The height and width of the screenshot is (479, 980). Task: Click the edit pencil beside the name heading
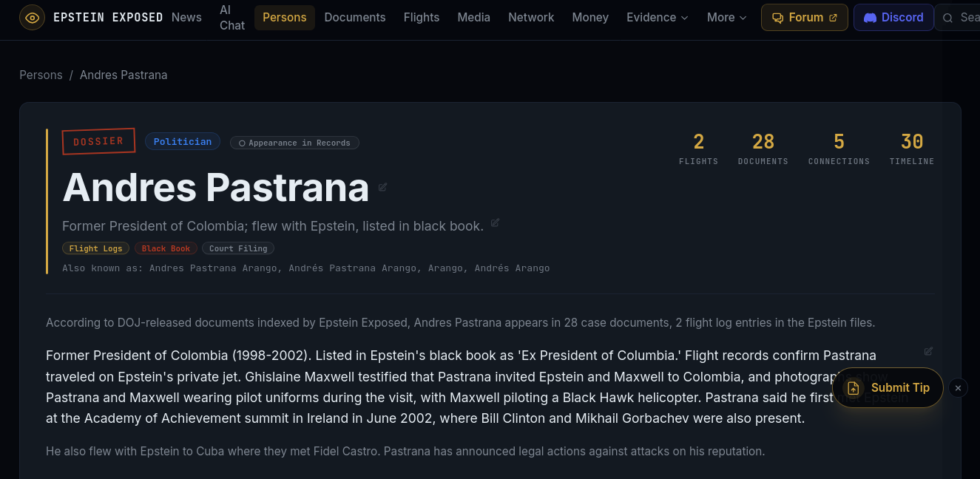[x=382, y=187]
